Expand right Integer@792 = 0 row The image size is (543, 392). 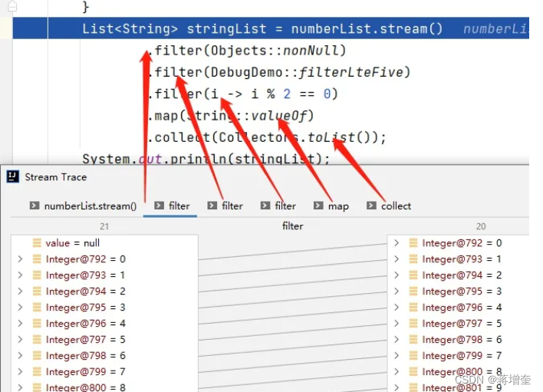[x=397, y=243]
